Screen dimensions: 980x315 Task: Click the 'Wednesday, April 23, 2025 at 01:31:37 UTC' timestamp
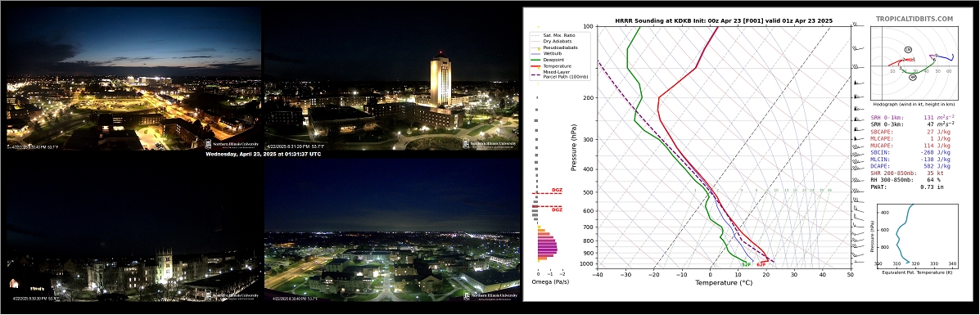click(263, 154)
